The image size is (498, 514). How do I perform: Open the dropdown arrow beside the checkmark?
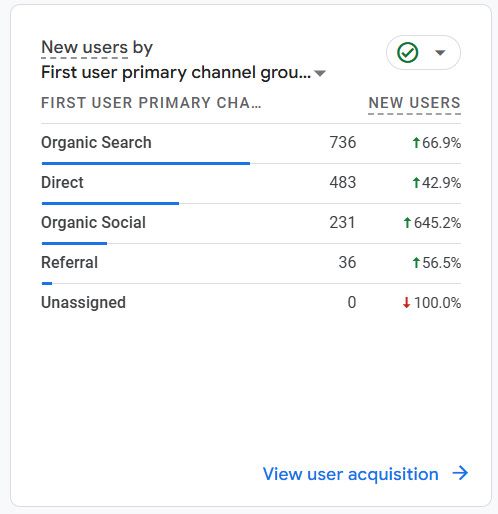440,53
